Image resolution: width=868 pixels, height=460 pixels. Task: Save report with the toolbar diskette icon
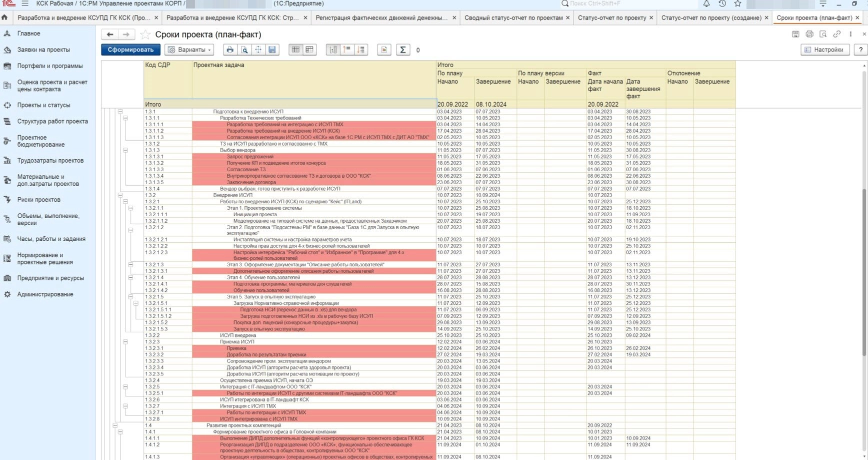pos(272,50)
